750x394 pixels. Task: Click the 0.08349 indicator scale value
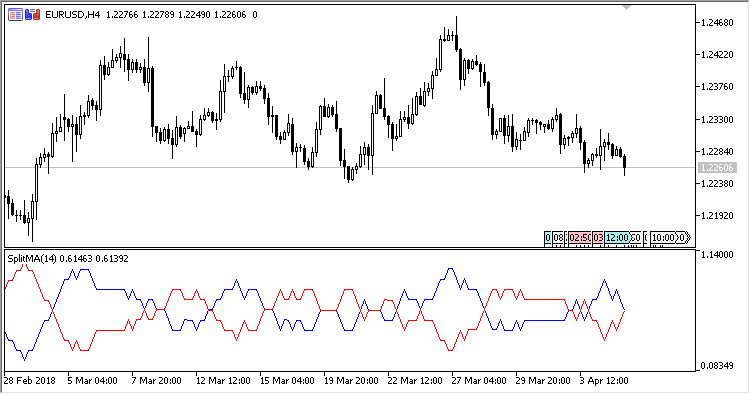[x=717, y=366]
